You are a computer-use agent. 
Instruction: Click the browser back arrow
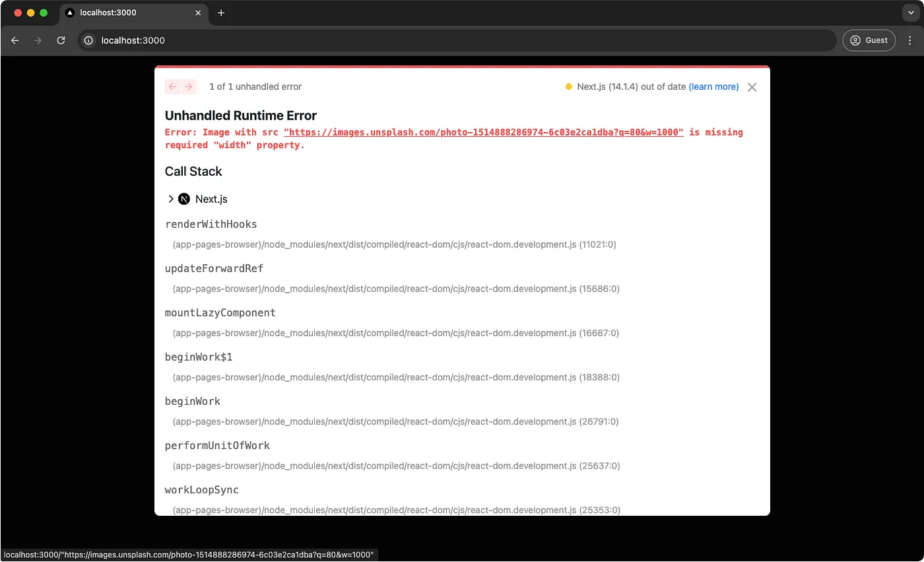pos(15,40)
